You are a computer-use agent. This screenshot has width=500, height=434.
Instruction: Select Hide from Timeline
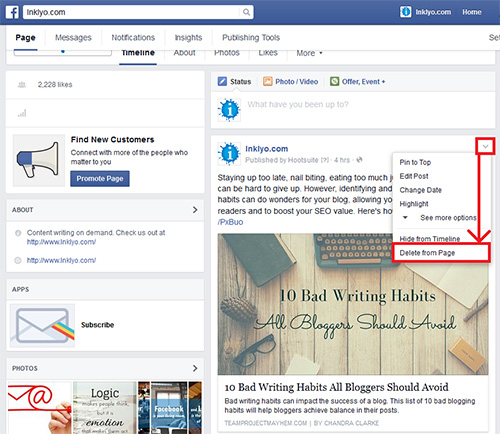click(430, 239)
